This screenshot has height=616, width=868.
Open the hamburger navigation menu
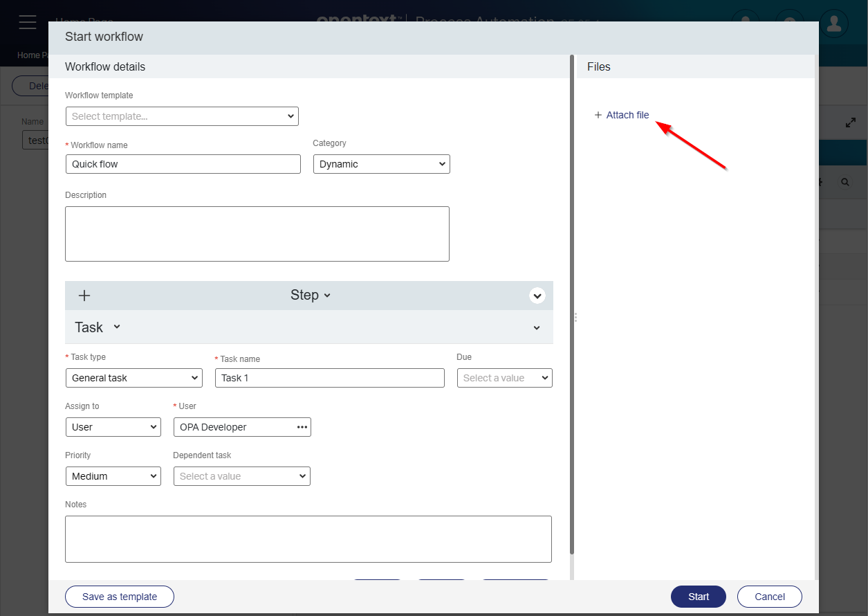point(28,21)
